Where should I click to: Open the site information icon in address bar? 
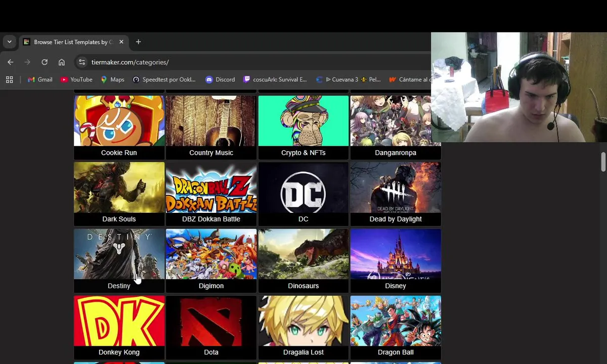pyautogui.click(x=82, y=62)
